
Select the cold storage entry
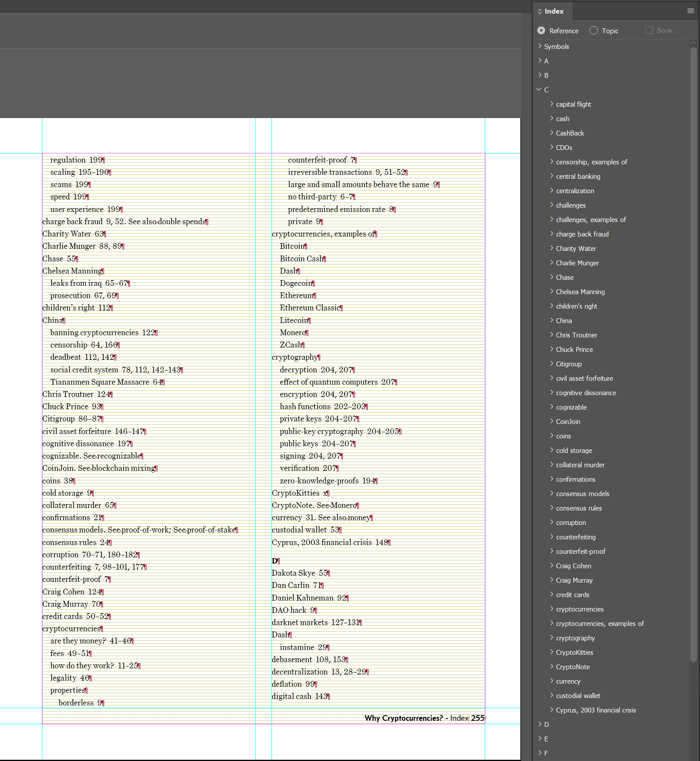pos(574,451)
